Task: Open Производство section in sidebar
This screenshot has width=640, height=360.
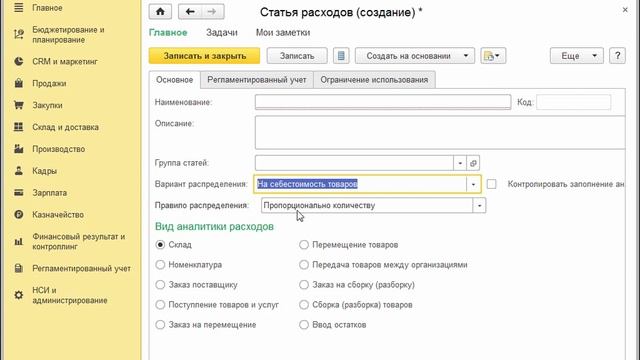Action: click(59, 149)
